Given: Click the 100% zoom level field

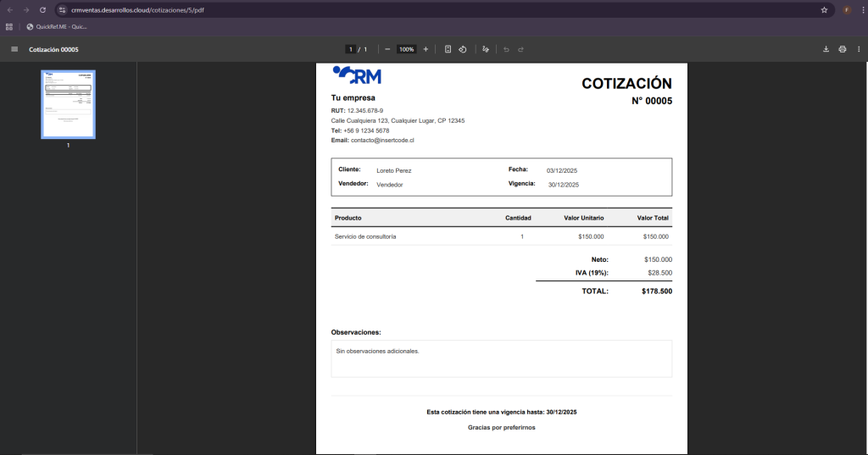Looking at the screenshot, I should (x=407, y=49).
